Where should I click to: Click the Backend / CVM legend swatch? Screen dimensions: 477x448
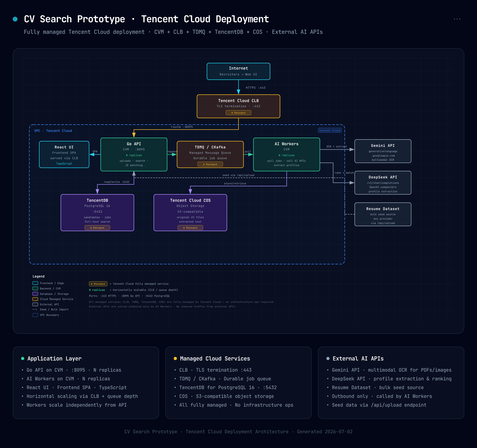(x=35, y=288)
